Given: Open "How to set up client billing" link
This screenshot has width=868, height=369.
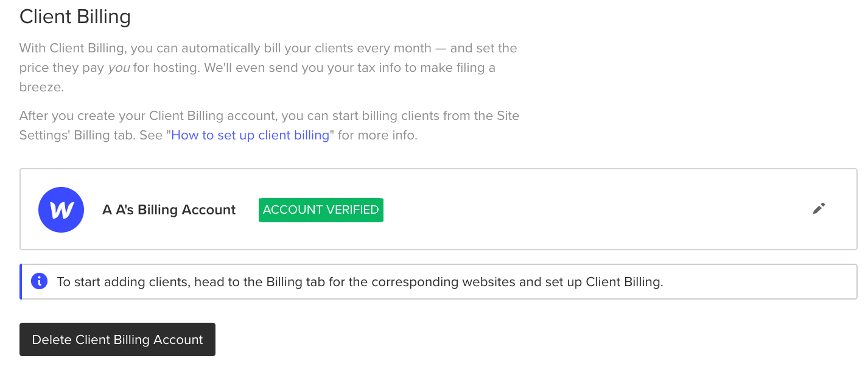Looking at the screenshot, I should click(x=250, y=135).
